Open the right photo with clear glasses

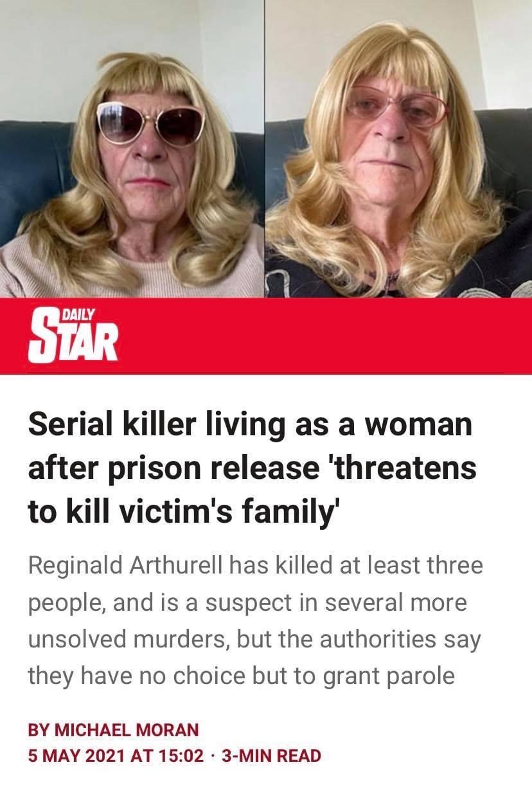point(398,149)
